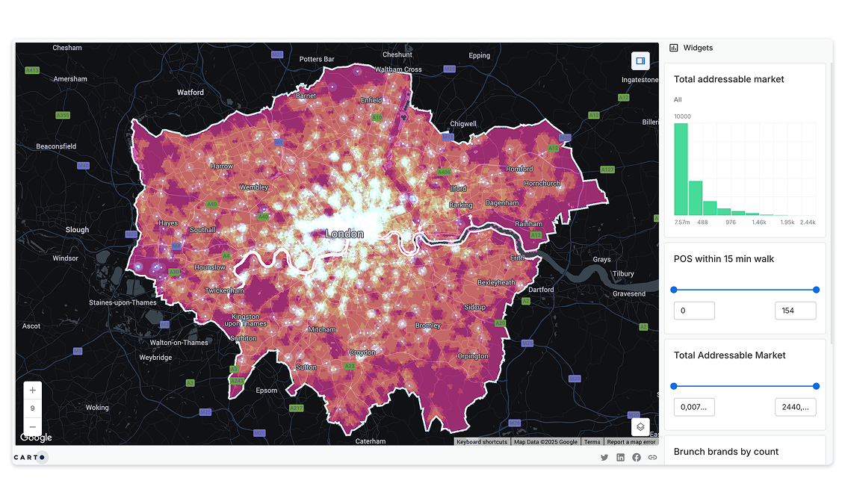Image resolution: width=845 pixels, height=504 pixels.
Task: Click the basemap layers icon near map bottom
Action: pyautogui.click(x=640, y=426)
